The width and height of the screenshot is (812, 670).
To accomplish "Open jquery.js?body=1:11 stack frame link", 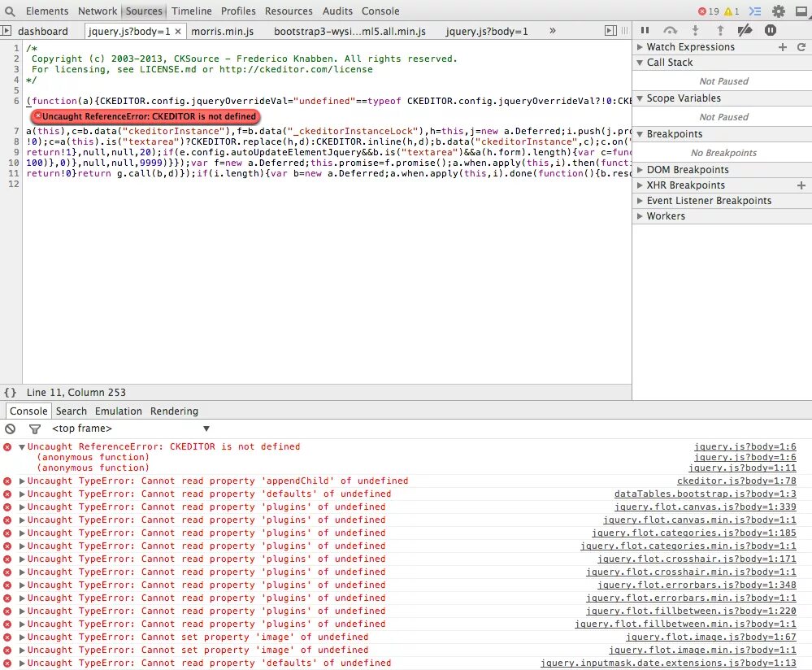I will (742, 468).
